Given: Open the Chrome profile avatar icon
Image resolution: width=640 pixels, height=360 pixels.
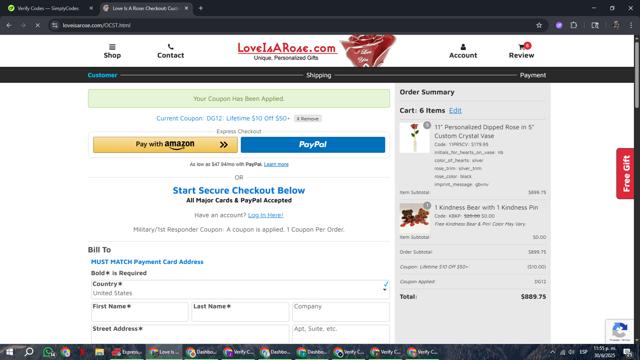Looking at the screenshot, I should point(616,25).
